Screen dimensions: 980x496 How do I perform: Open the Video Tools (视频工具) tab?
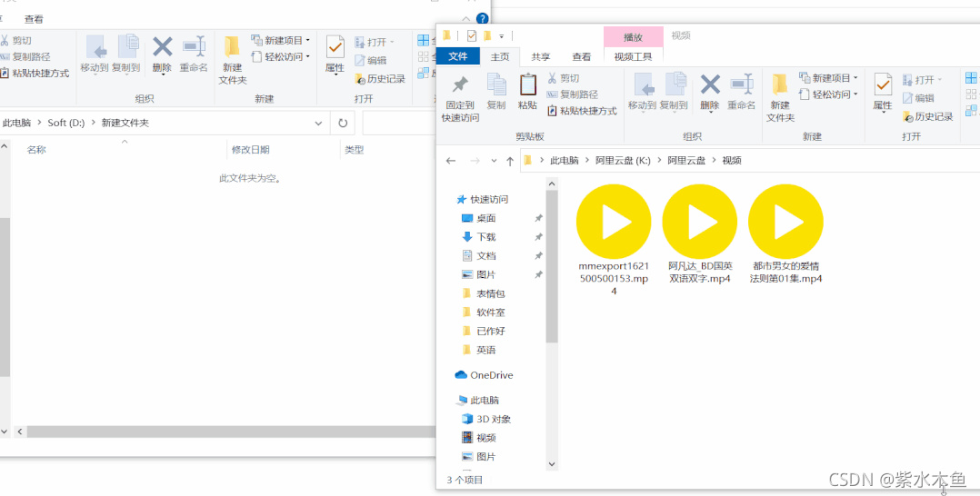click(633, 57)
